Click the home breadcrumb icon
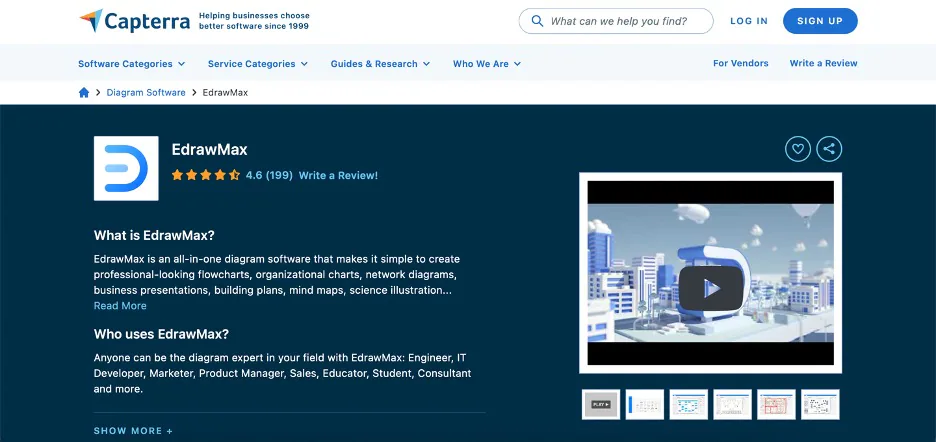This screenshot has width=936, height=442. 84,93
